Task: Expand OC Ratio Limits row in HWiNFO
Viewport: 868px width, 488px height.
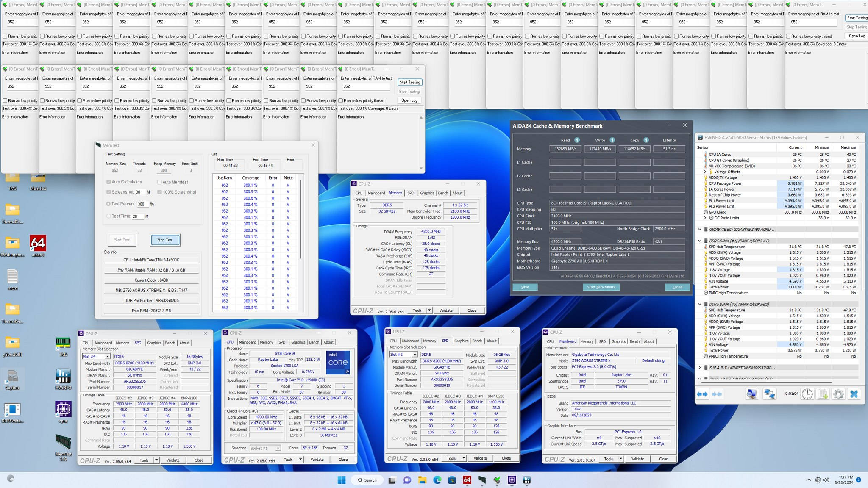Action: point(705,218)
